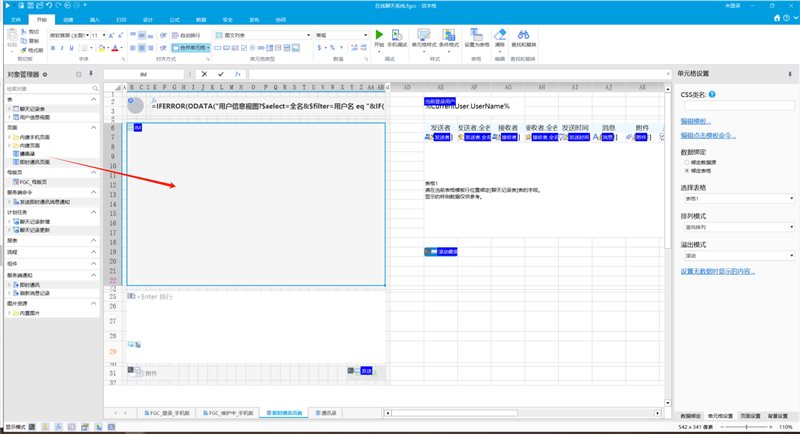Click Set as Table (设置为表格) icon
Image resolution: width=800 pixels, height=434 pixels.
[476, 35]
